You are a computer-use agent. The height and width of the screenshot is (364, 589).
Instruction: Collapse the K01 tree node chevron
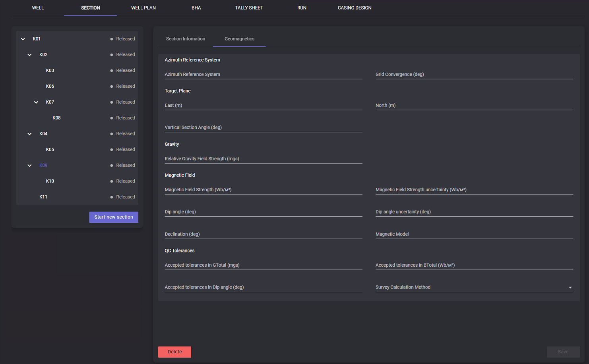pos(23,39)
